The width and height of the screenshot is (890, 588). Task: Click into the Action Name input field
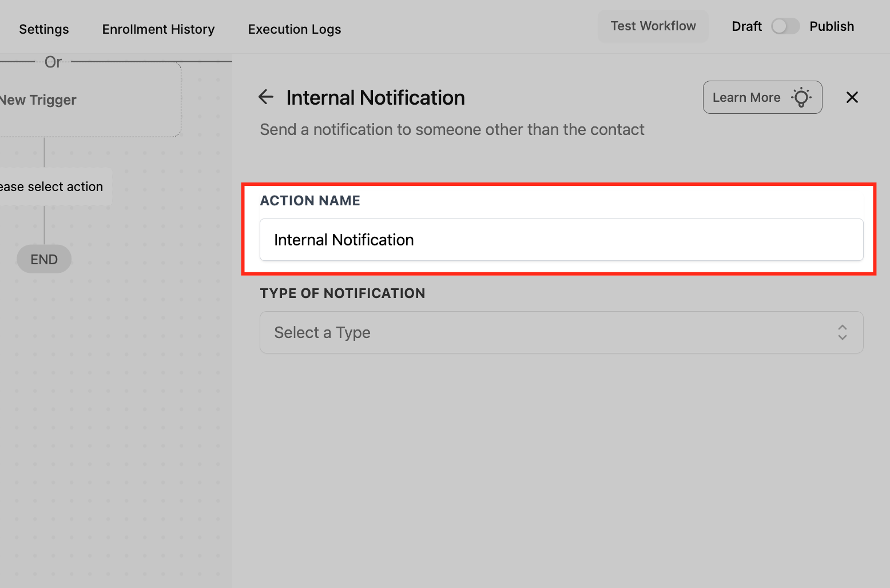(x=561, y=240)
